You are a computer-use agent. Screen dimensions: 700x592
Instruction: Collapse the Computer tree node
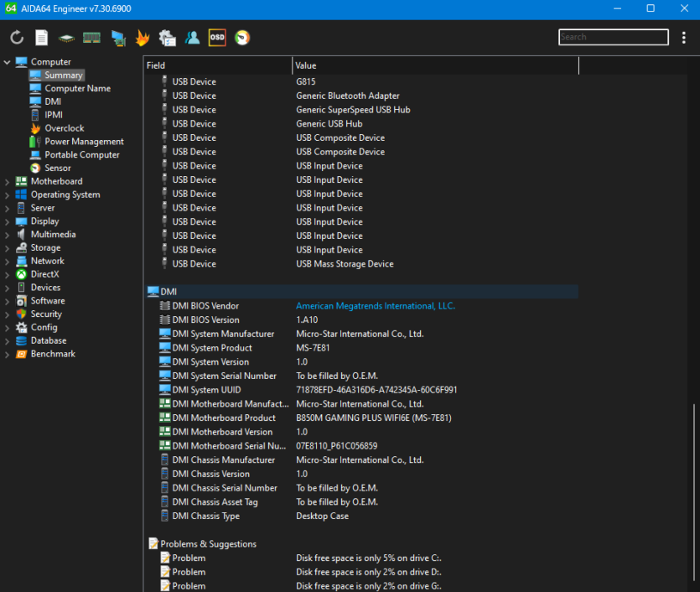(7, 62)
